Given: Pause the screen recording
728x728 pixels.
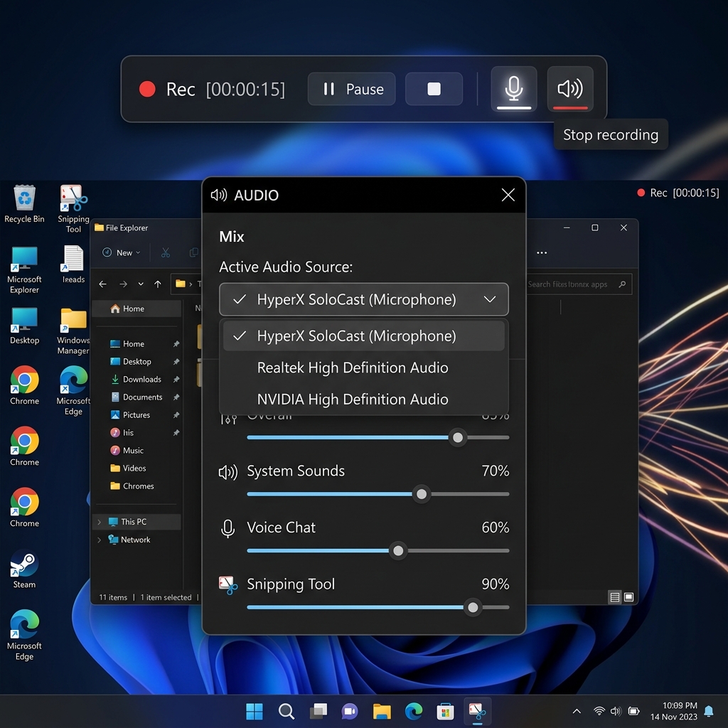Looking at the screenshot, I should tap(351, 89).
